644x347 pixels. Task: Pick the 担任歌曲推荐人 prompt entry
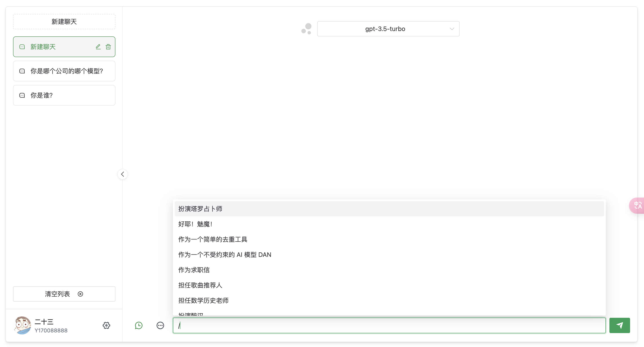coord(200,285)
